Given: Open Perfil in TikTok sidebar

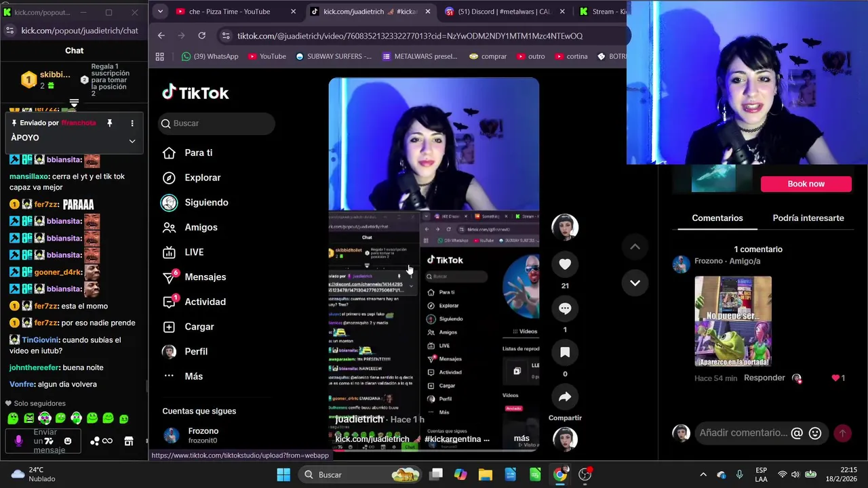Looking at the screenshot, I should coord(185,351).
